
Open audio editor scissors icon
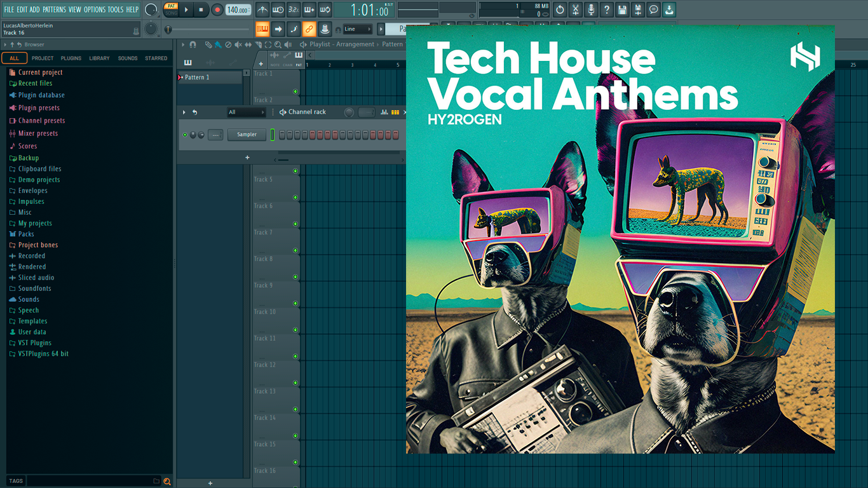click(575, 10)
